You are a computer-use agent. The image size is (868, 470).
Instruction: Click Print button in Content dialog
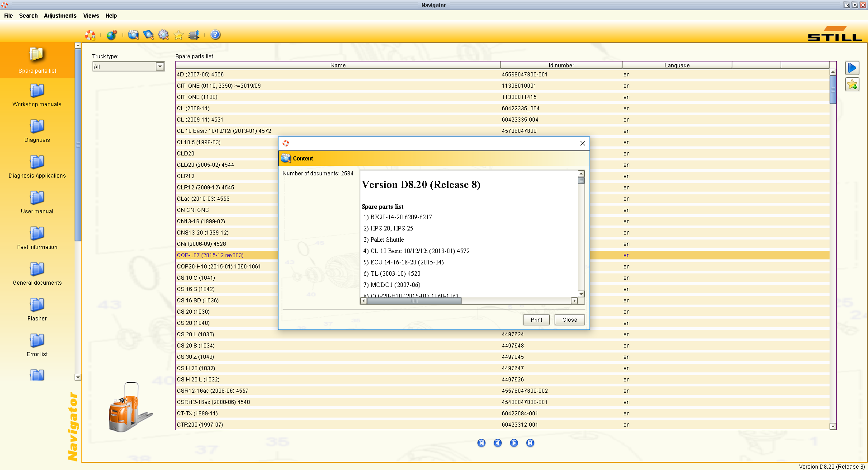click(537, 320)
